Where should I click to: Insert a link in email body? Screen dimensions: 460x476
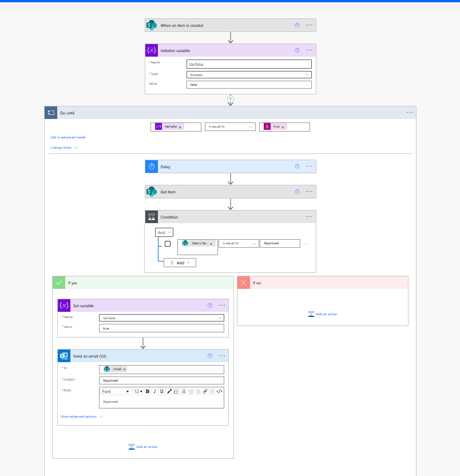tap(205, 391)
